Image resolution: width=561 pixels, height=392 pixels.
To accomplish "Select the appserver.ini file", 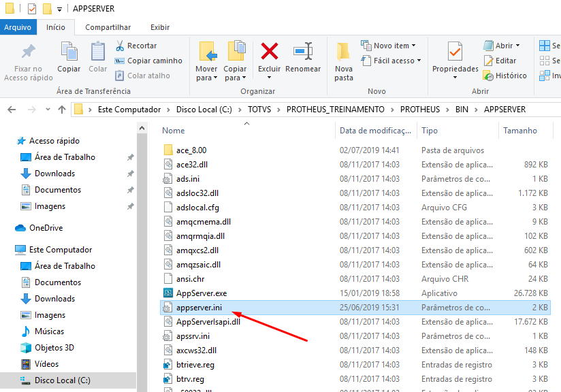I will 199,308.
